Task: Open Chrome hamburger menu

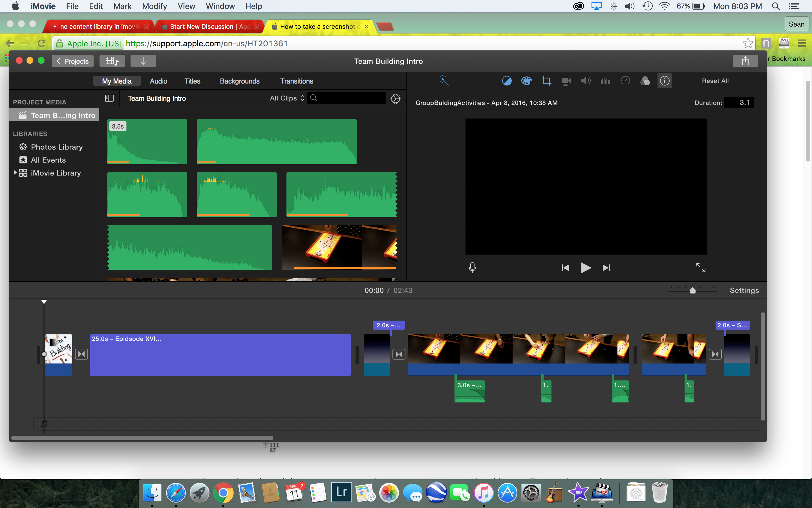Action: click(802, 43)
